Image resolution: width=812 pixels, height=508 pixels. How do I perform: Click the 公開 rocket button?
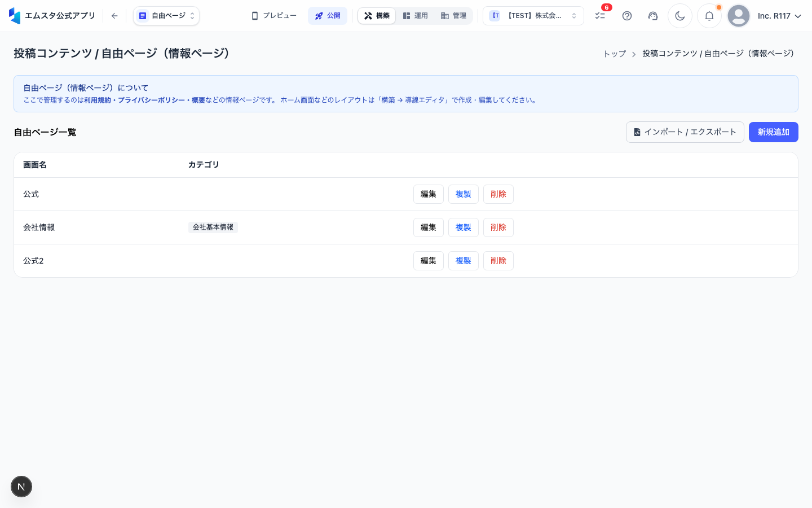pyautogui.click(x=328, y=16)
